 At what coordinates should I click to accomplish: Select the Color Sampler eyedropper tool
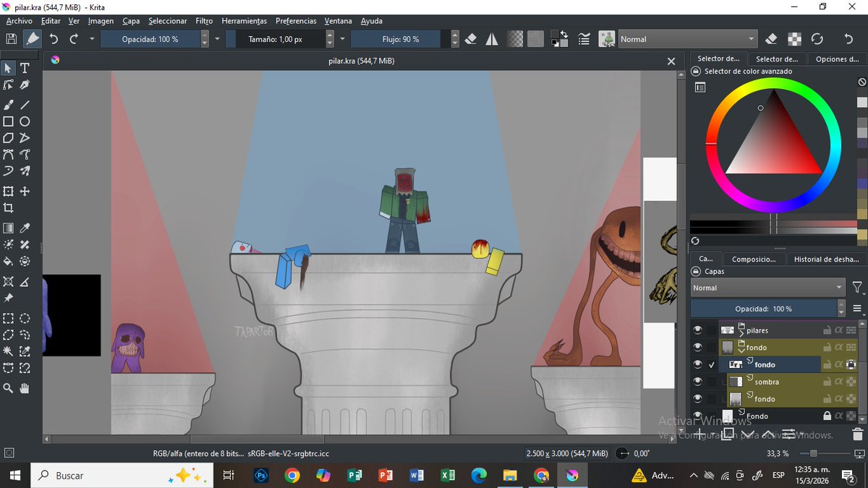click(25, 228)
